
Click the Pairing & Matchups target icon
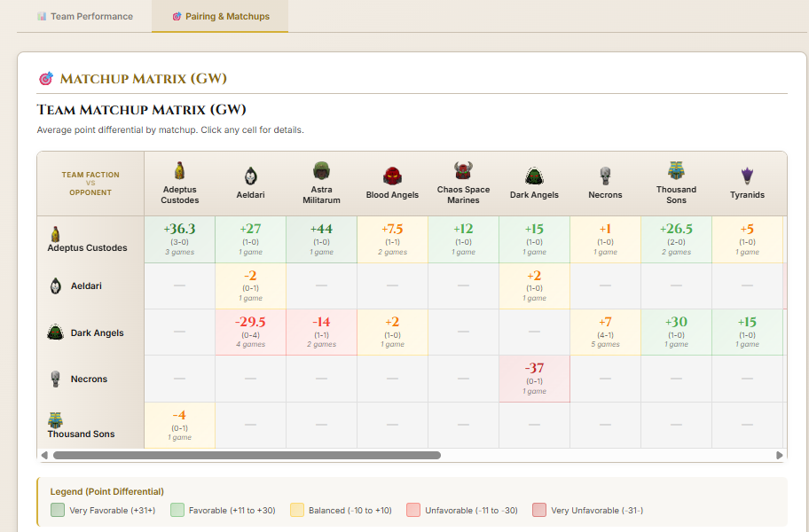point(177,17)
